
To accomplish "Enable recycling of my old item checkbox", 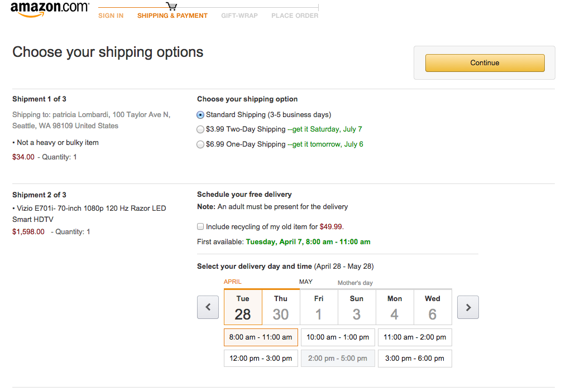I will click(x=200, y=226).
